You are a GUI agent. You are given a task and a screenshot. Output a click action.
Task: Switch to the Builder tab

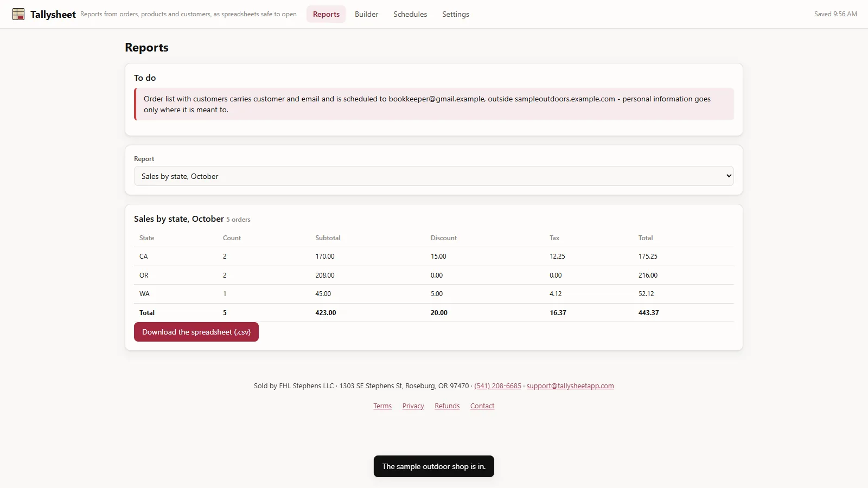[366, 14]
